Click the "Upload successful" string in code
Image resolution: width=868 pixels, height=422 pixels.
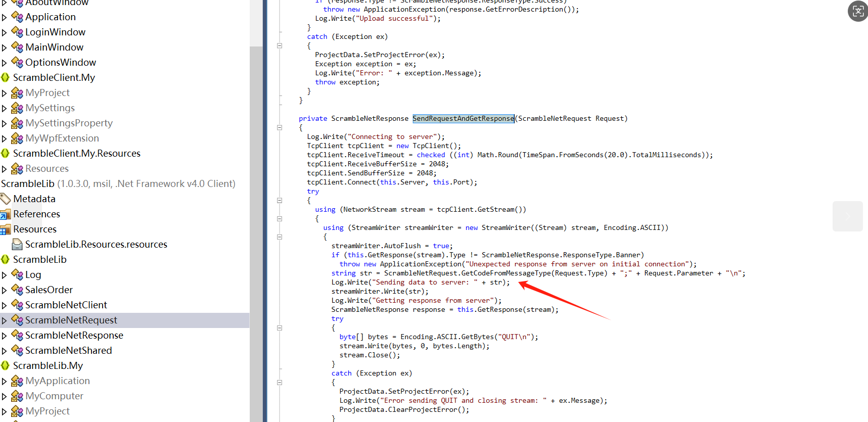click(394, 19)
